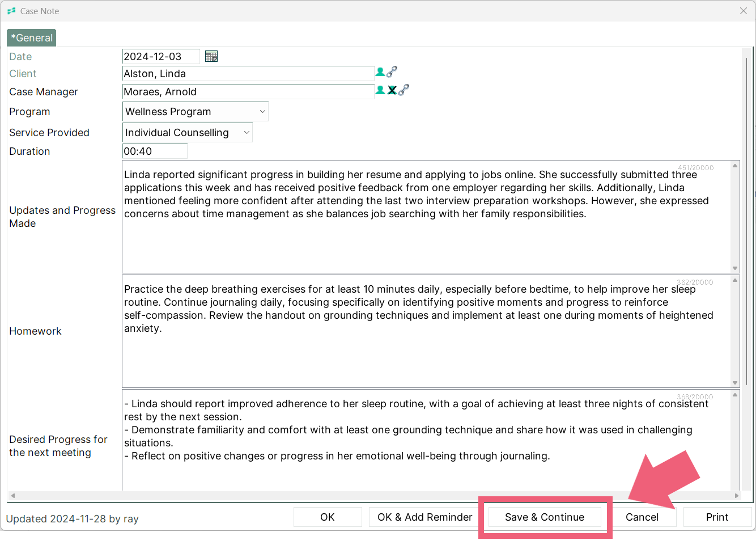The height and width of the screenshot is (553, 756).
Task: Open the Program dropdown showing Wellness Program
Action: (196, 112)
